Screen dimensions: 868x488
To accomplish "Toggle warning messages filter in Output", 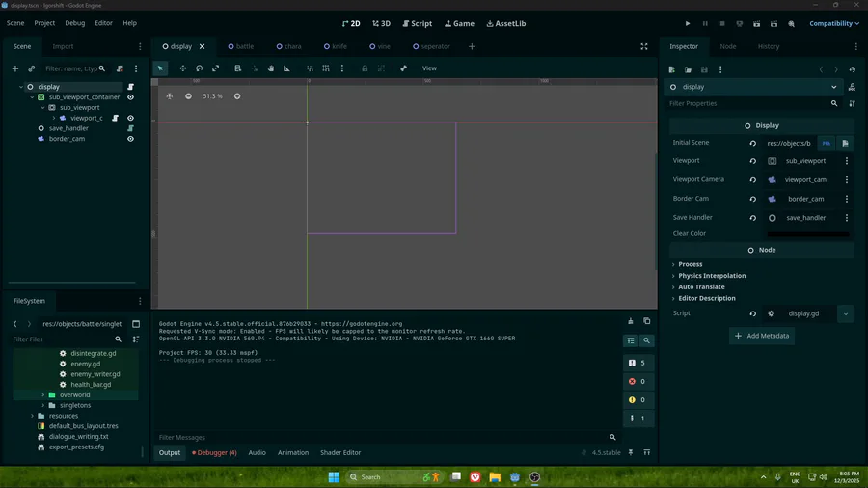I will [x=637, y=400].
